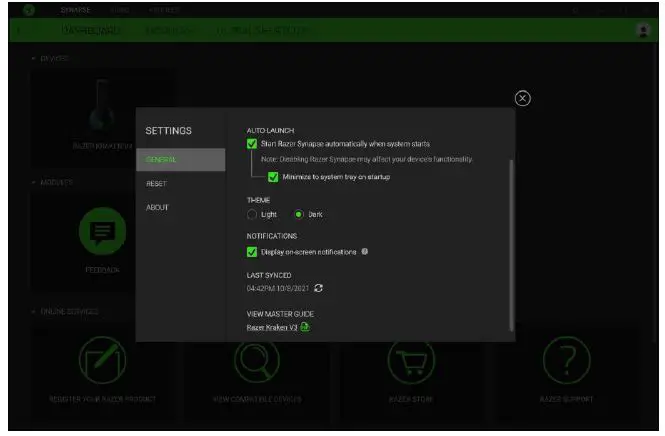The image size is (665, 436).
Task: Click the notifications info help icon
Action: point(365,252)
